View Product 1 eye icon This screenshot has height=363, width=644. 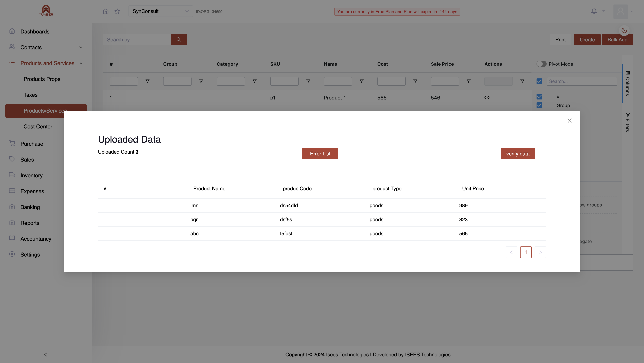487,98
